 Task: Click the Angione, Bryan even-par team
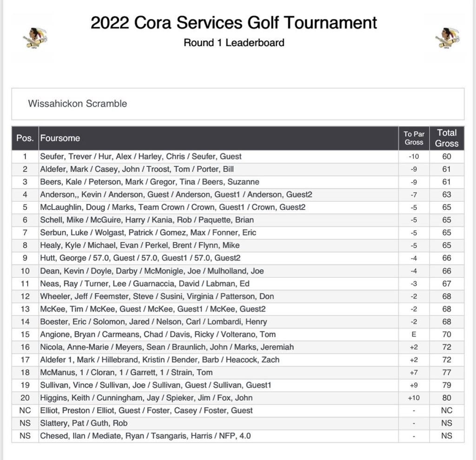[x=238, y=335]
